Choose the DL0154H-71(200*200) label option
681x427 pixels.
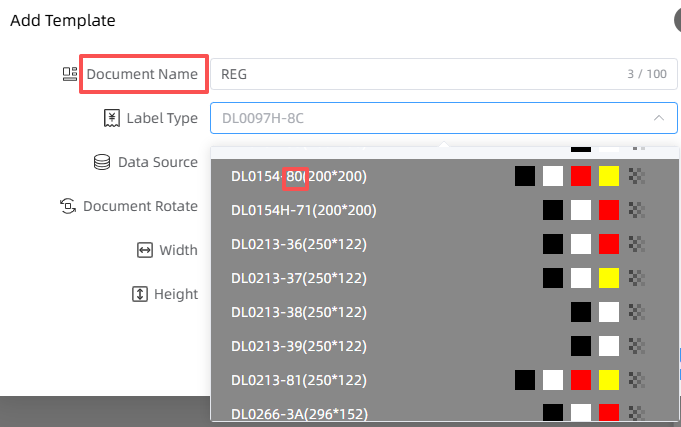(x=304, y=210)
